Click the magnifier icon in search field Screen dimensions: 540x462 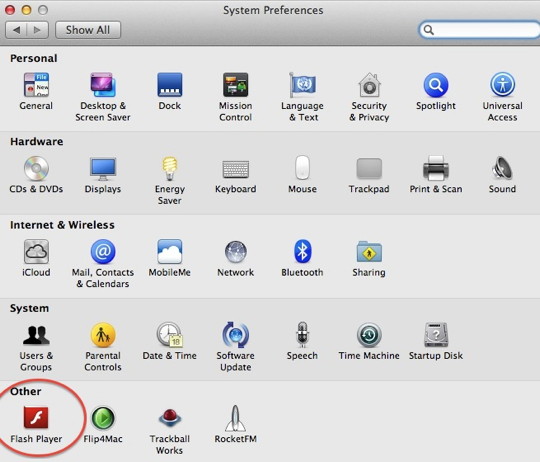point(428,30)
